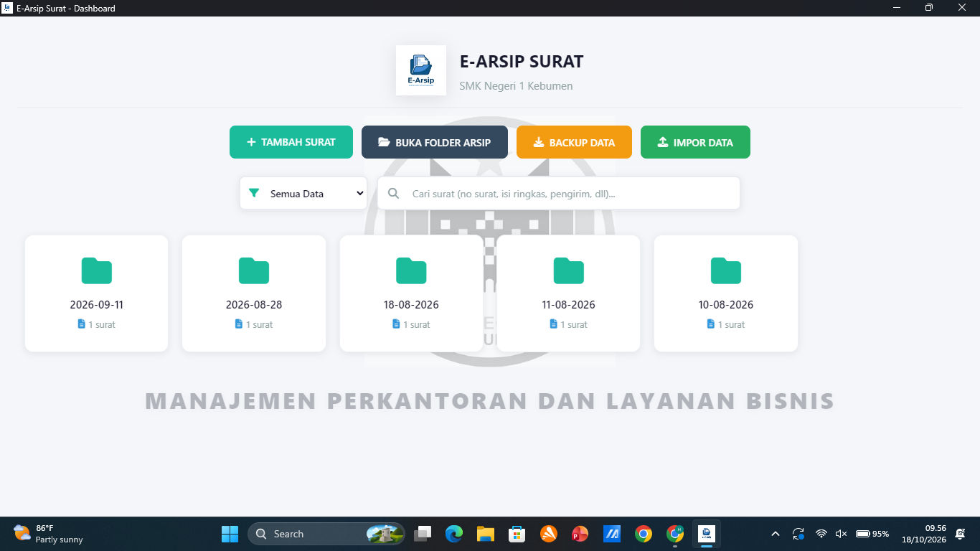Click the teal filter funnel icon
980x551 pixels.
pyautogui.click(x=253, y=193)
